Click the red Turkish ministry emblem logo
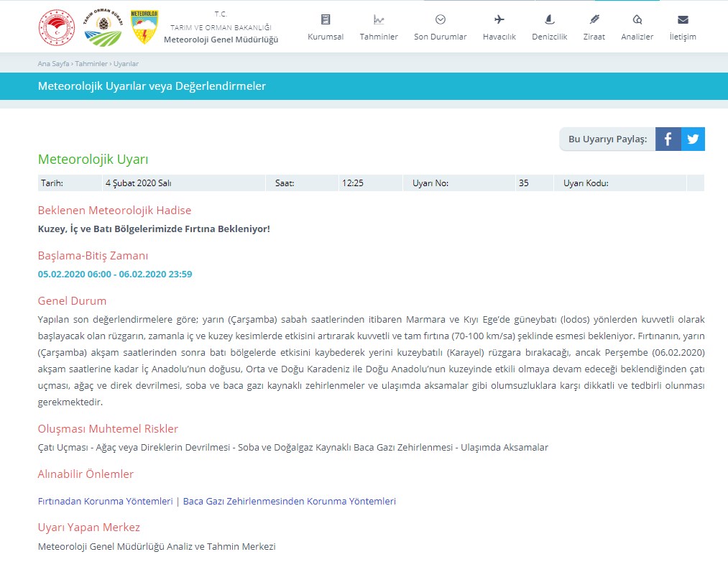Screen dimensions: 728x562 [x=56, y=27]
